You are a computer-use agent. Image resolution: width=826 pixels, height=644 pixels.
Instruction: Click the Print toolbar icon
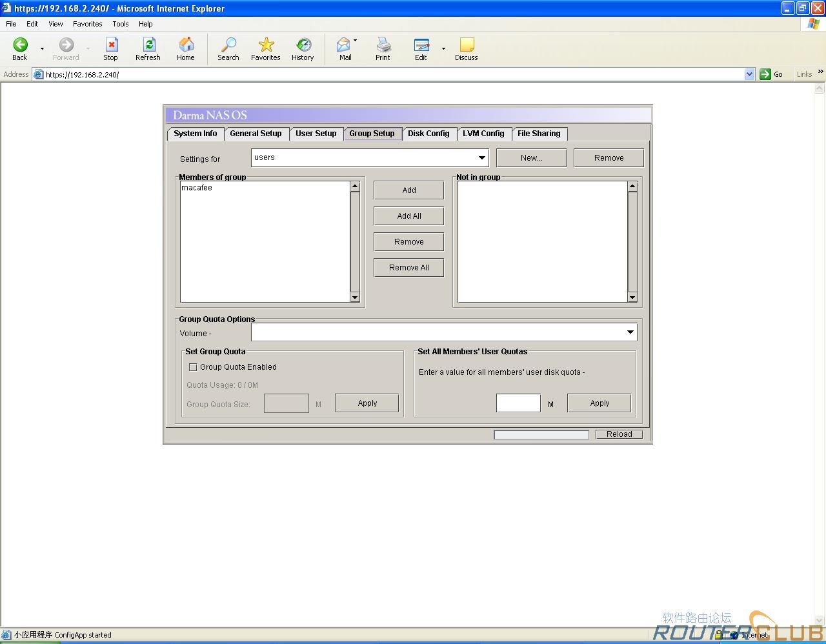[x=383, y=45]
